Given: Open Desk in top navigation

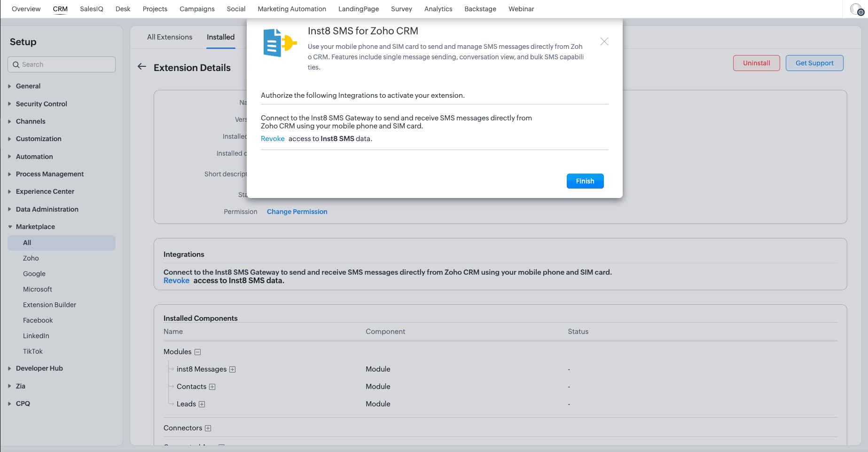Looking at the screenshot, I should coord(123,9).
